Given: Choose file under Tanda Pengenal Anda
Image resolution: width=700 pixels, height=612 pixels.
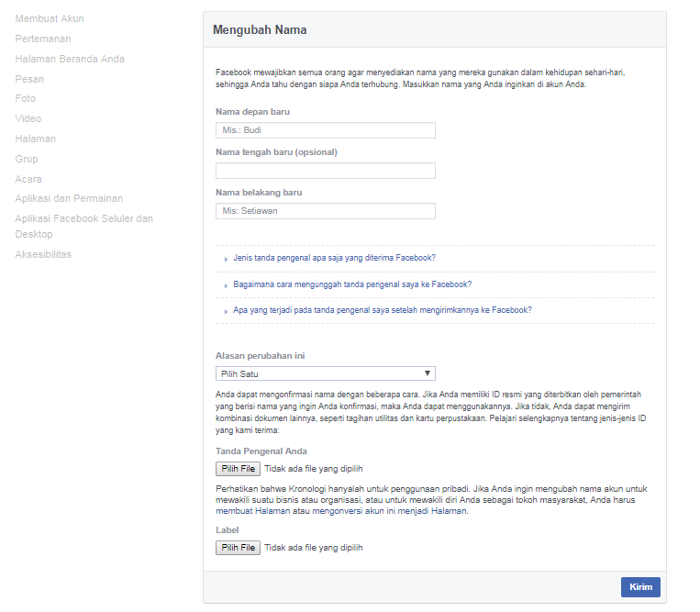Looking at the screenshot, I should [x=238, y=469].
